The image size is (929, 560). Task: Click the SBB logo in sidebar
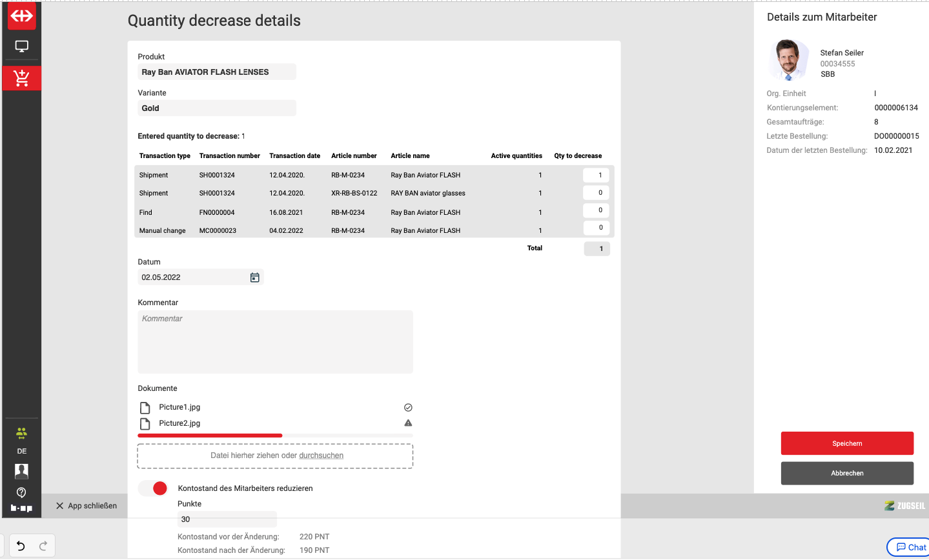22,16
